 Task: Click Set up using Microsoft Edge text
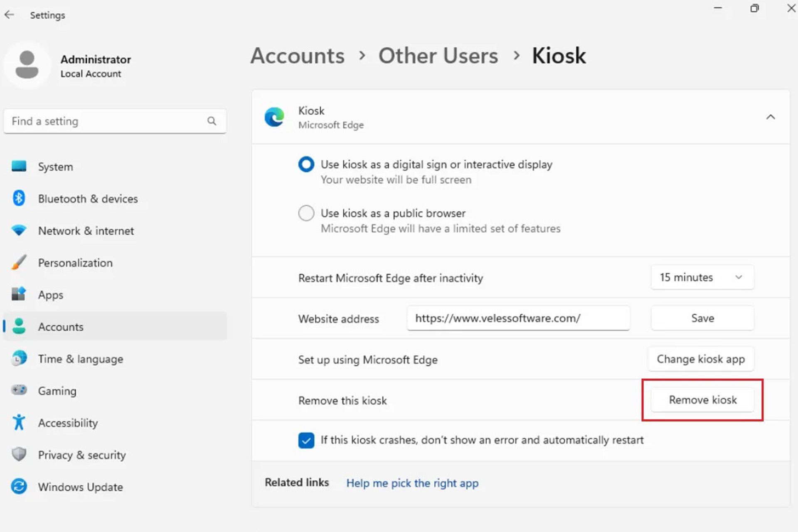pyautogui.click(x=368, y=360)
